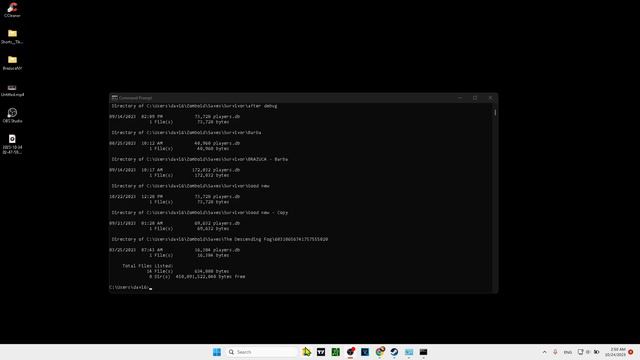Viewport: 640px width, 360px height.
Task: Select the 2023-10-24 recording file on the desktop
Action: (x=12, y=144)
